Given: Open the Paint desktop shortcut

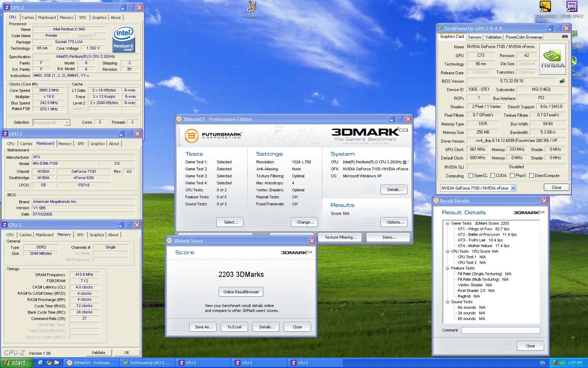Looking at the screenshot, I should 252,9.
